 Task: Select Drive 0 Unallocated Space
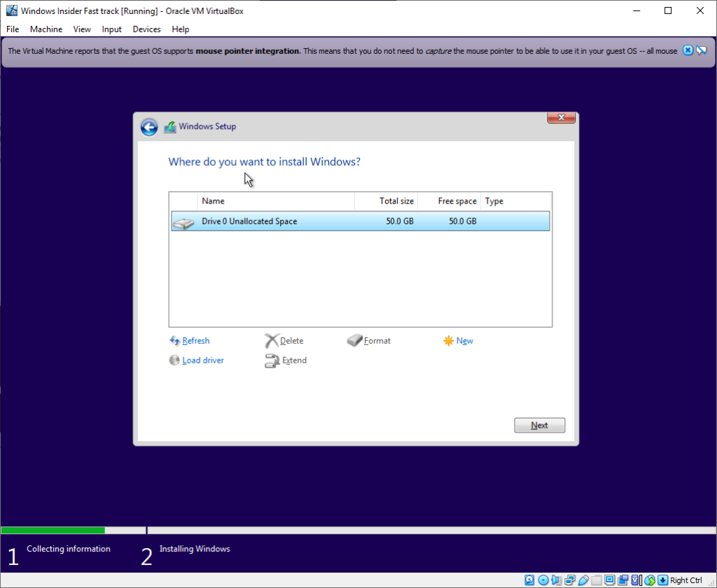click(361, 221)
